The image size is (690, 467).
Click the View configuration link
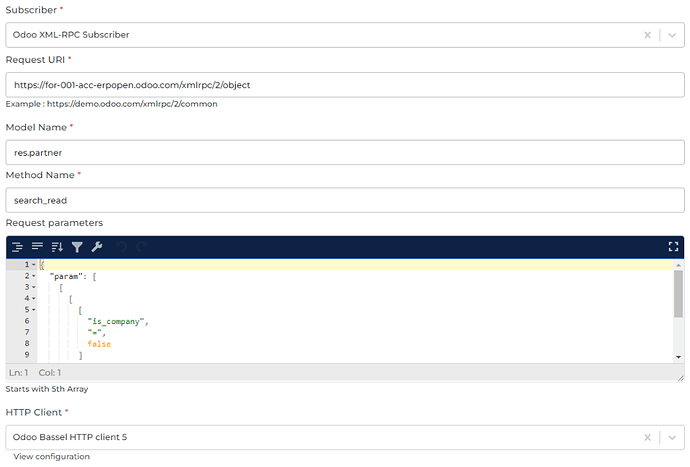[x=51, y=456]
